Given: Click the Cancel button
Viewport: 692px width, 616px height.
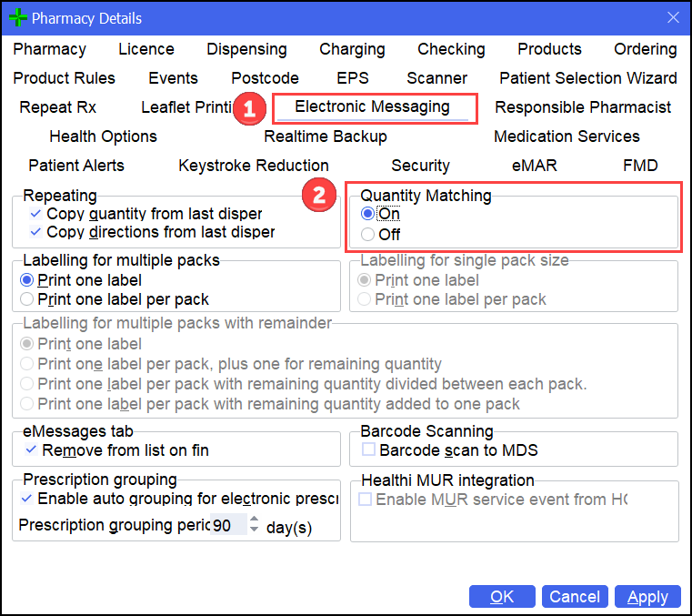Looking at the screenshot, I should [575, 597].
